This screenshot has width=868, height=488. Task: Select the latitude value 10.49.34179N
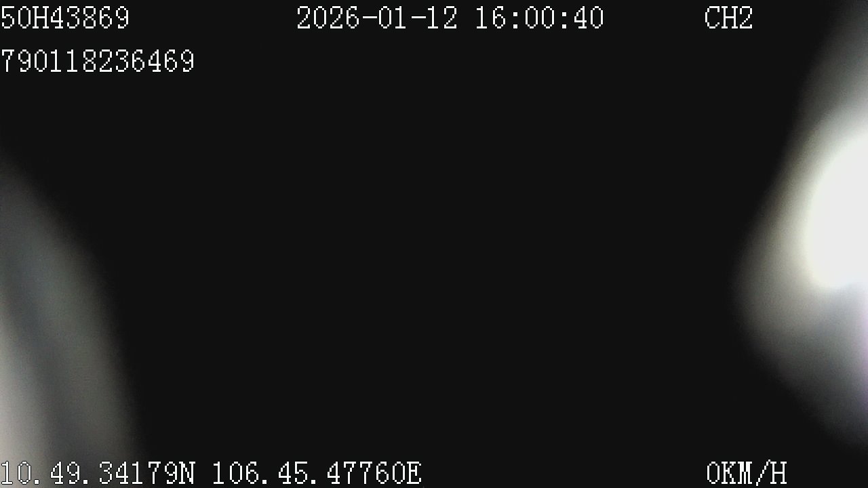coord(98,474)
